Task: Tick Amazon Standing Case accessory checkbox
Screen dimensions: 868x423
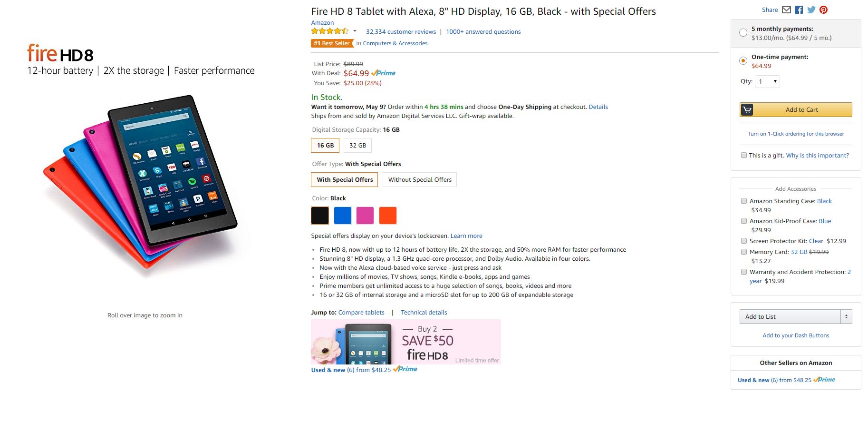Action: pos(744,201)
